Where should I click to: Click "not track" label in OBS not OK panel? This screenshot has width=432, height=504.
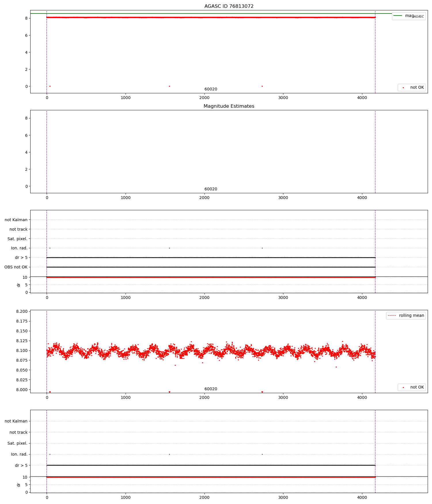18,229
